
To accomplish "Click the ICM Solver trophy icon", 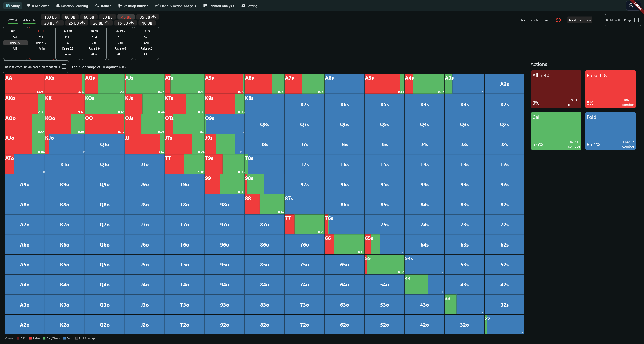I will point(29,6).
